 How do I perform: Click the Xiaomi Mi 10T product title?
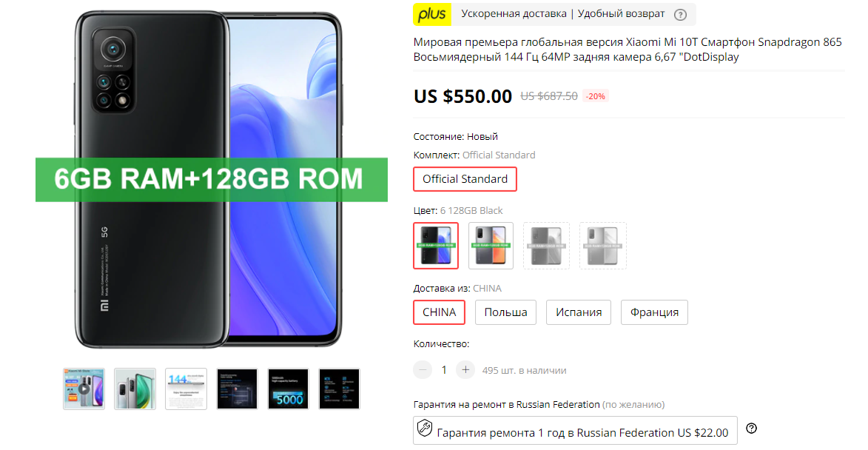coord(628,50)
